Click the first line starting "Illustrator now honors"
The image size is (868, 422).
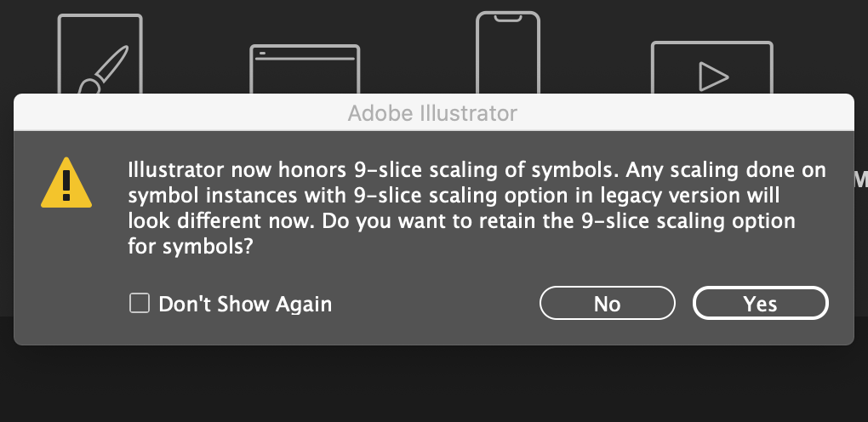(x=477, y=170)
